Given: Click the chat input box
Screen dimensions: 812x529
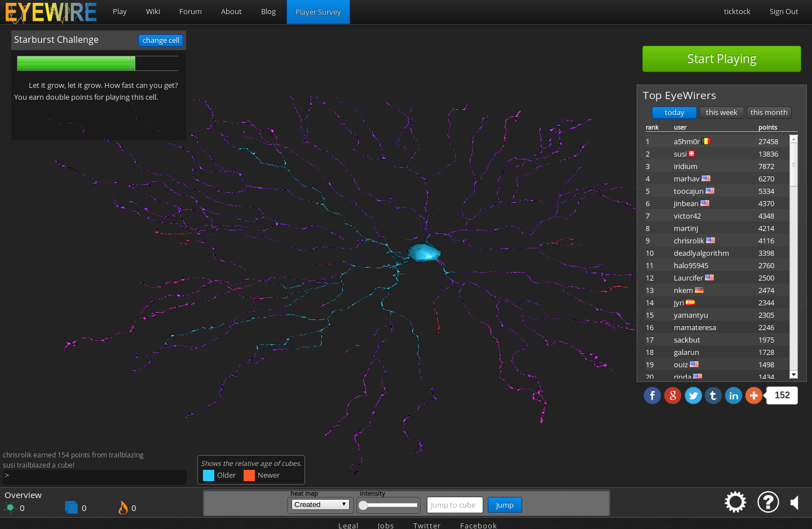Looking at the screenshot, I should point(95,477).
